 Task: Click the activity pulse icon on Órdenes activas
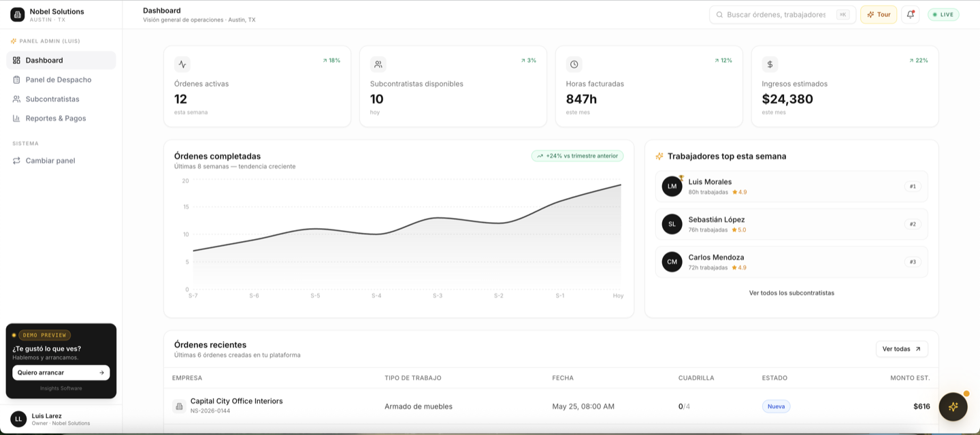tap(182, 65)
